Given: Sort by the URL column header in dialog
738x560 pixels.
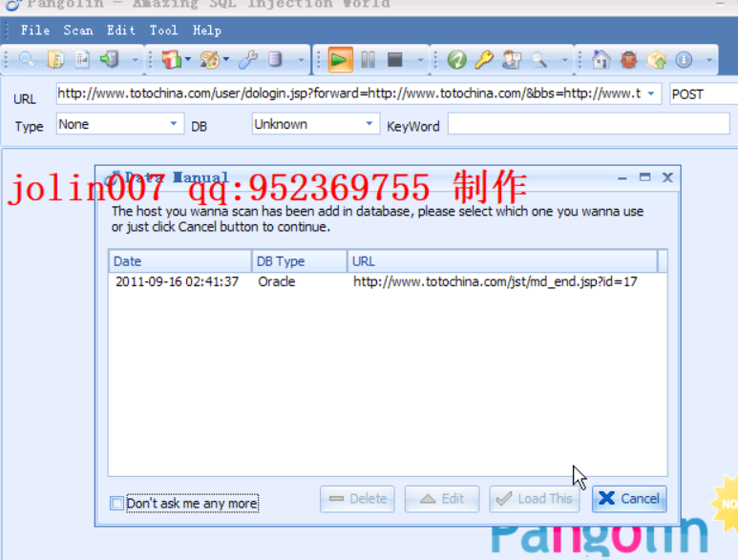Looking at the screenshot, I should coord(502,261).
